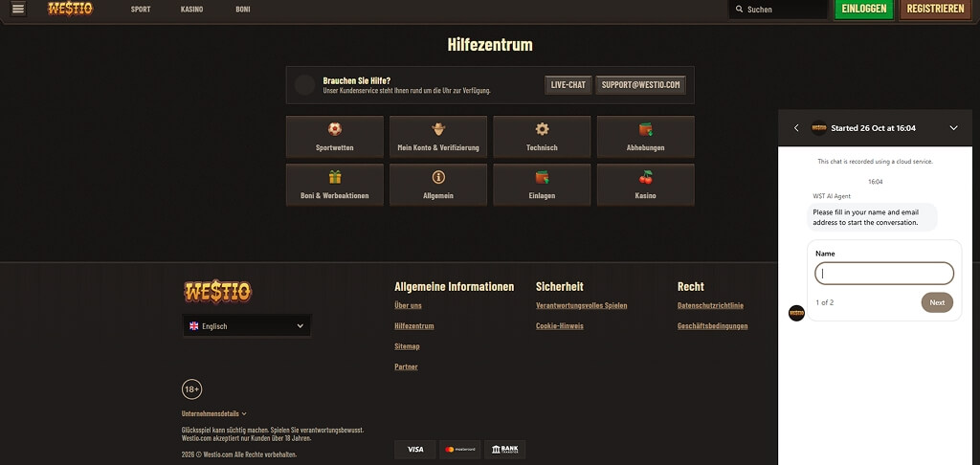Viewport: 980px width, 465px height.
Task: Open the Kasino cherry icon
Action: [646, 177]
